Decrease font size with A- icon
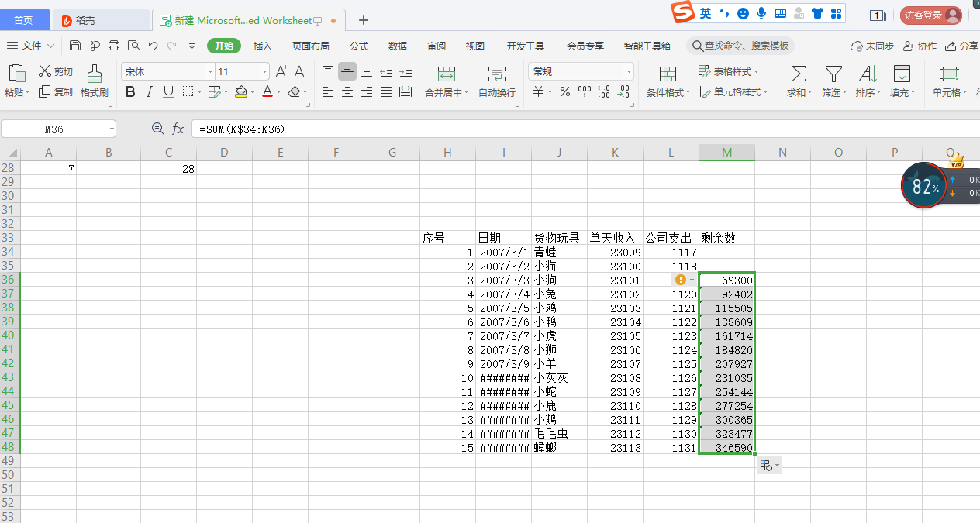The height and width of the screenshot is (523, 980). pos(300,71)
